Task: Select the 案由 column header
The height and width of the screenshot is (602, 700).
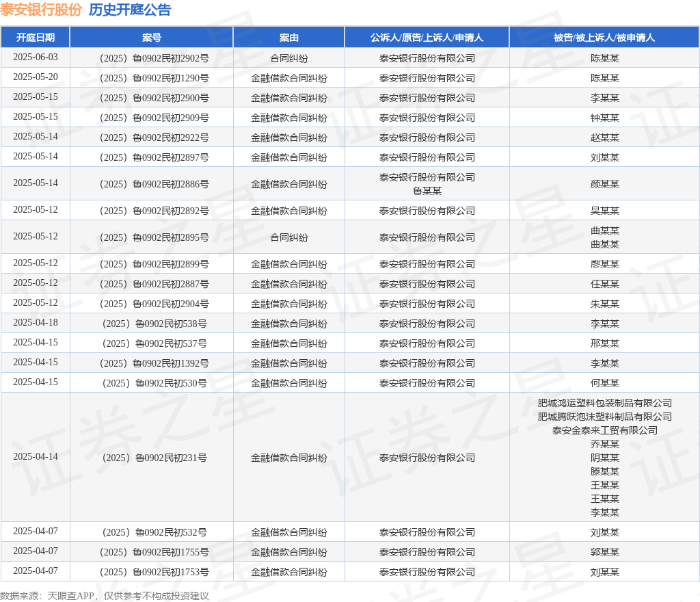Action: click(289, 38)
